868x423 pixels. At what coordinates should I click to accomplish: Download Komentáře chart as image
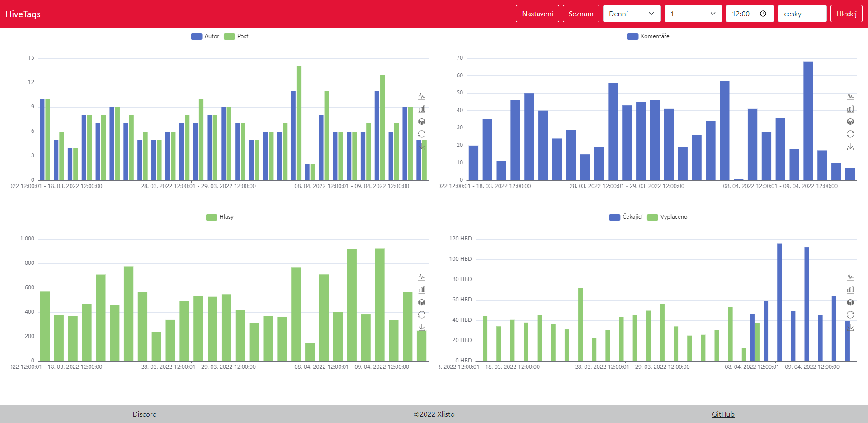(850, 147)
